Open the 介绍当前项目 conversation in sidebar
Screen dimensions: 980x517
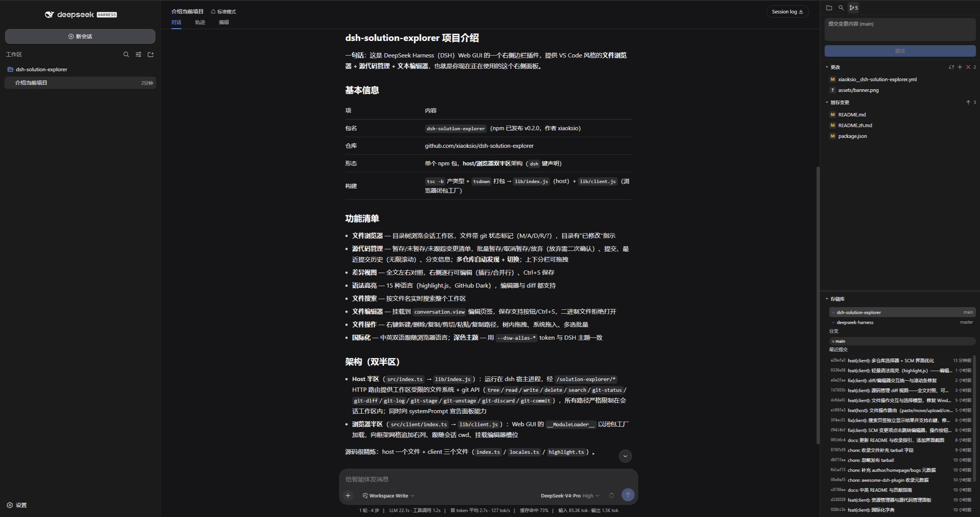(80, 83)
